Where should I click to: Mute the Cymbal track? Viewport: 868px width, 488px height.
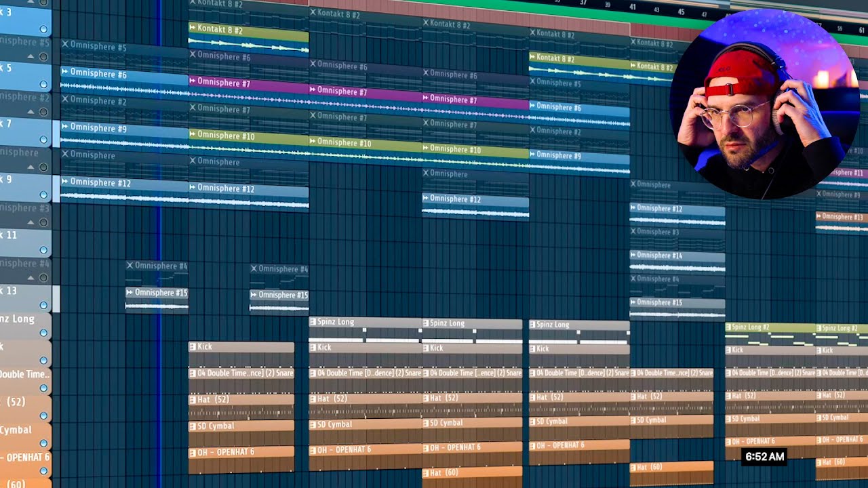(x=43, y=443)
